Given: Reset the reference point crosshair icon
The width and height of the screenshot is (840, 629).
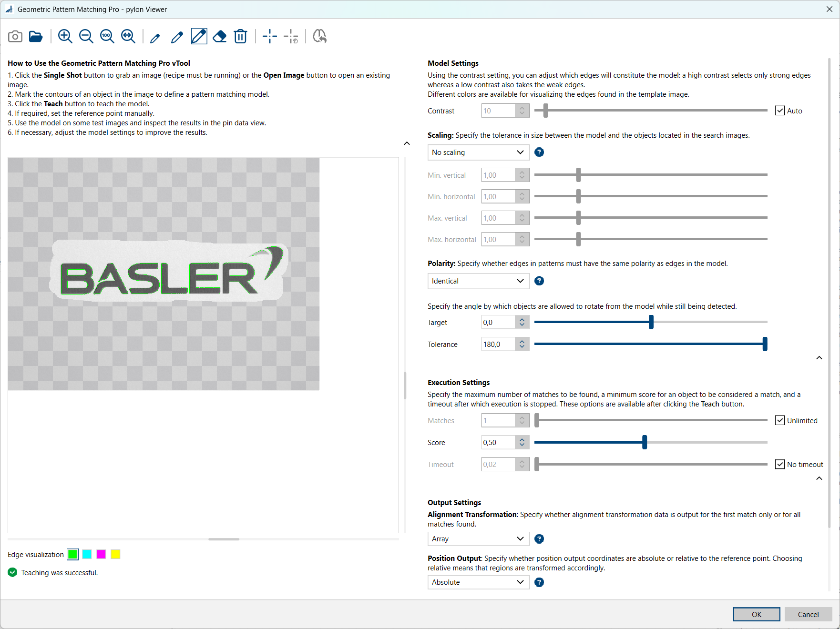Looking at the screenshot, I should (291, 36).
